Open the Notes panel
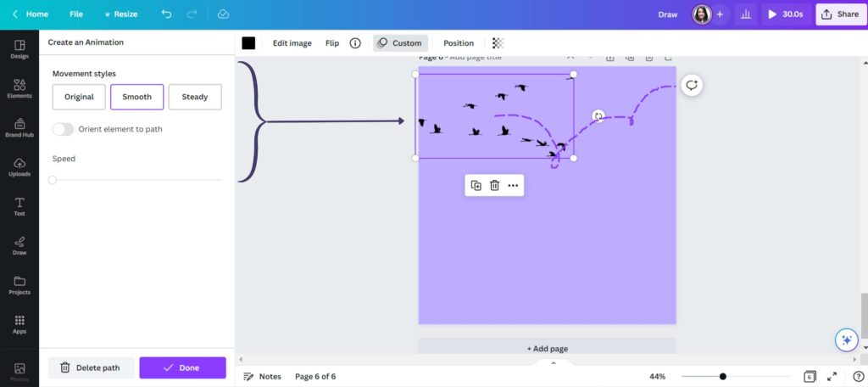 point(263,377)
